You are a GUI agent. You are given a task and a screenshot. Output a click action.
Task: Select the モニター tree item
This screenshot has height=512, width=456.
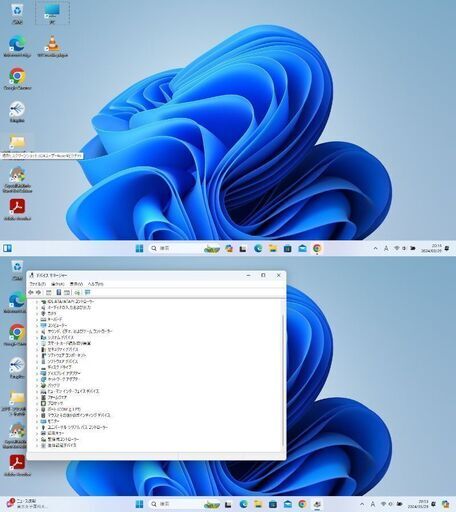pyautogui.click(x=53, y=421)
